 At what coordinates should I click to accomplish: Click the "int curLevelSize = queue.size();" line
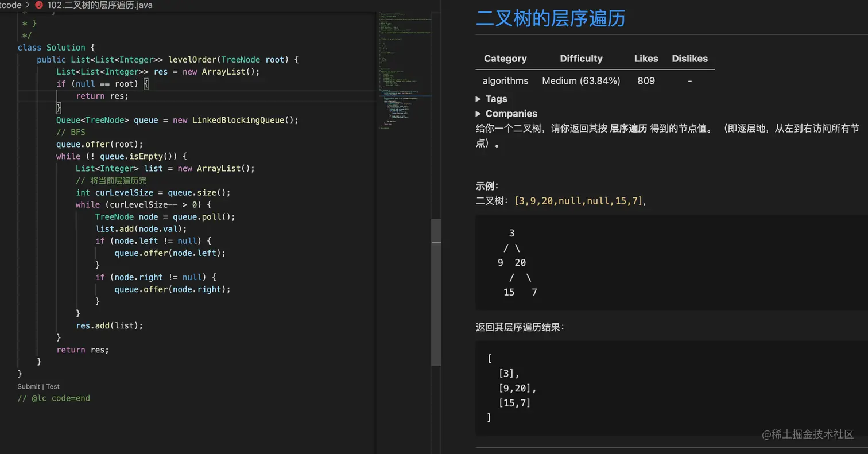coord(153,192)
